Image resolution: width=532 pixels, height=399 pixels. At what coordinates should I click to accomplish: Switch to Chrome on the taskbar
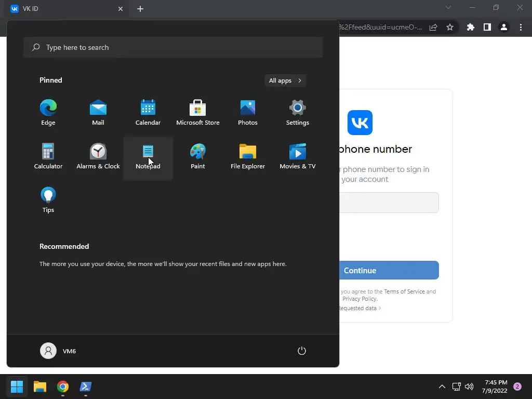click(63, 387)
